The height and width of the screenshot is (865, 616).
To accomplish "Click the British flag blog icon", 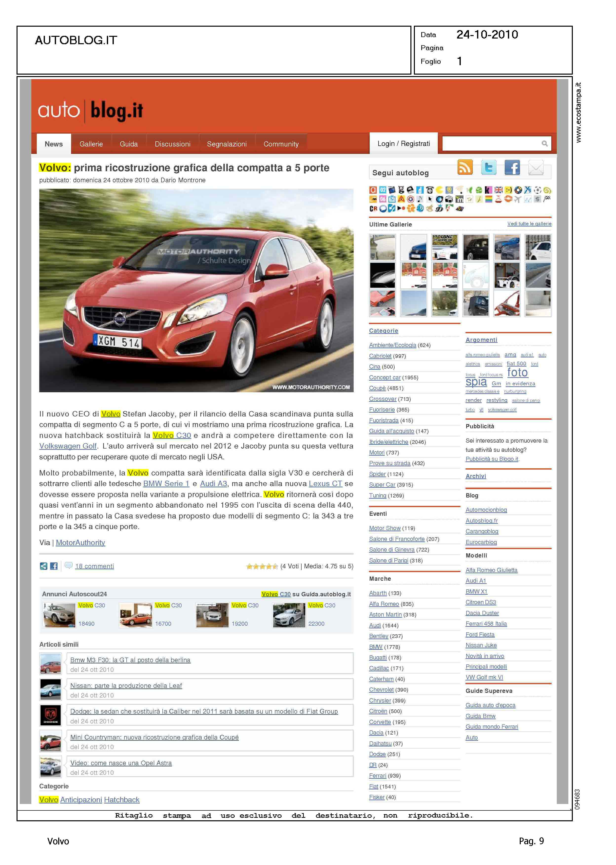I will 499,190.
